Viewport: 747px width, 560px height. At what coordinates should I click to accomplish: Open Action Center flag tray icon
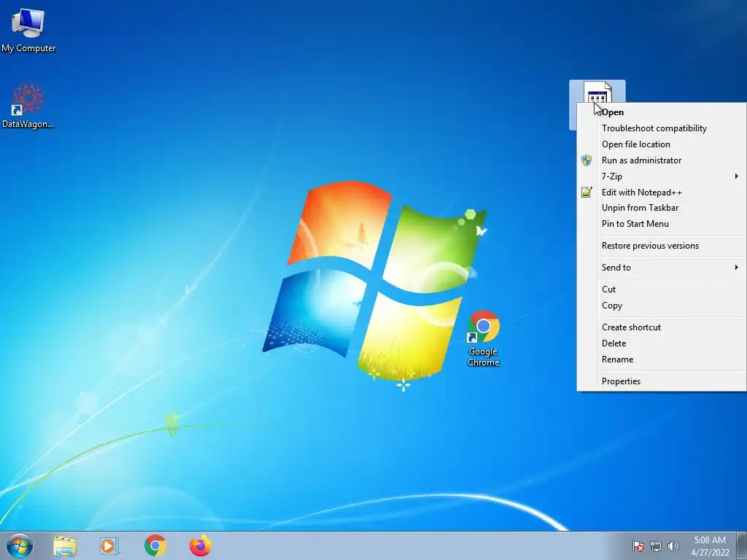638,546
